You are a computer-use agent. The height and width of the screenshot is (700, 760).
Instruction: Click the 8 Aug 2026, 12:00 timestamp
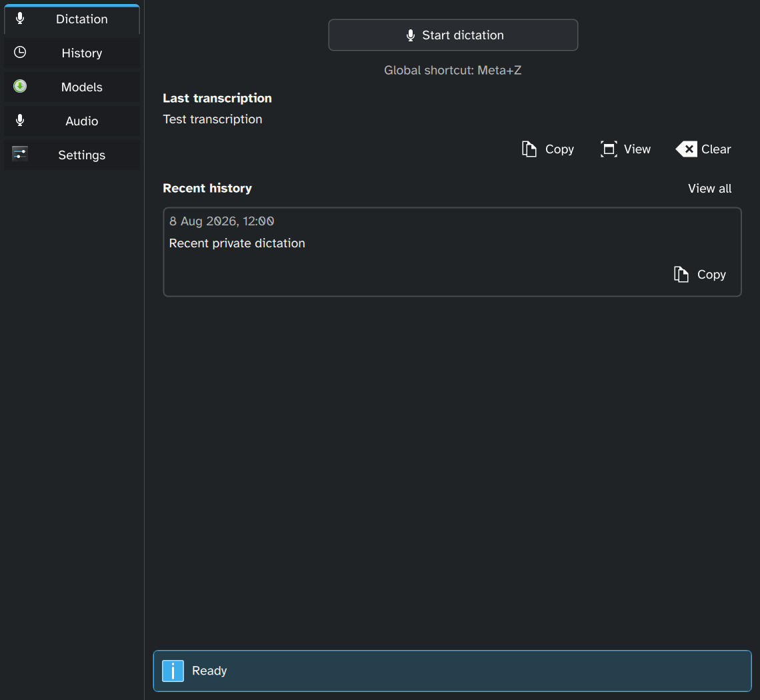click(x=221, y=221)
